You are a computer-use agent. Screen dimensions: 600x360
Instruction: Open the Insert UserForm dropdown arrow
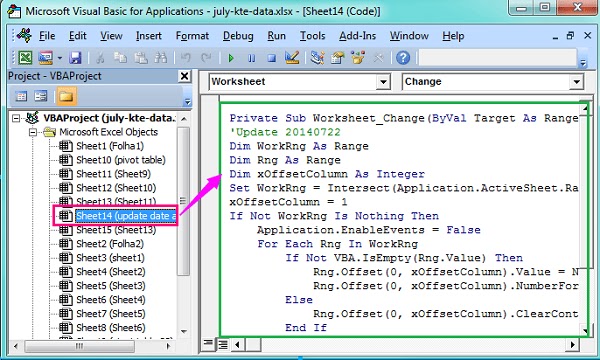[x=60, y=58]
